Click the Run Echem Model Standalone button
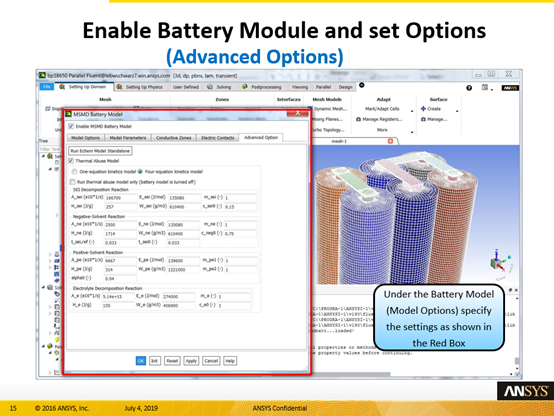The image size is (554, 416). (x=100, y=151)
